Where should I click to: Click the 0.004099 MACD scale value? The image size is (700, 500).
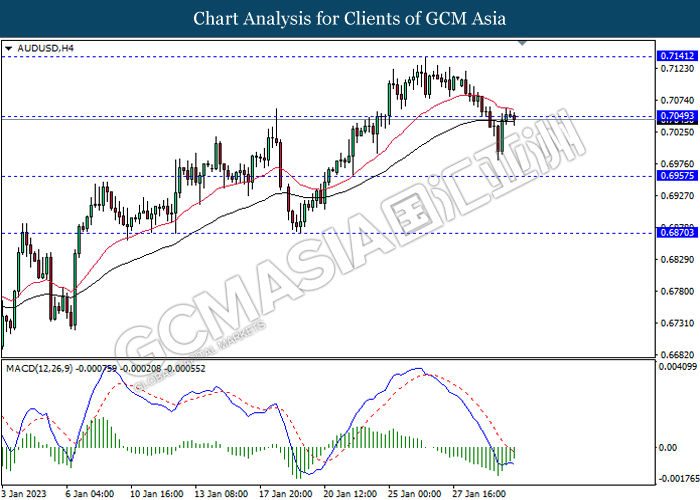[x=678, y=367]
